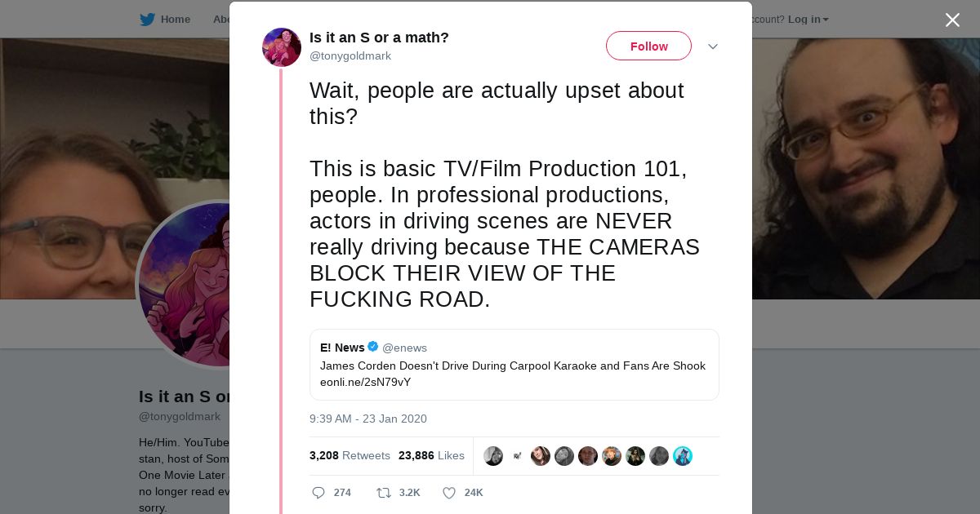
Task: Like the tweet with heart icon
Action: [x=448, y=493]
